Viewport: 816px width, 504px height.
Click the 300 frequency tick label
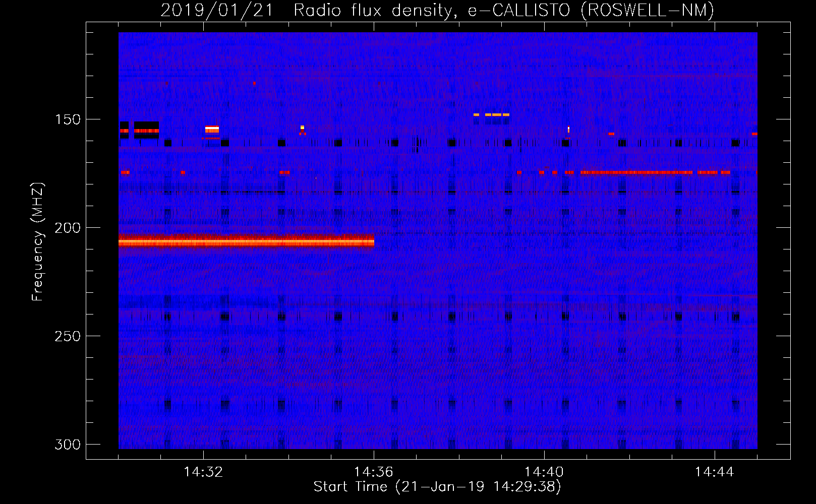68,445
